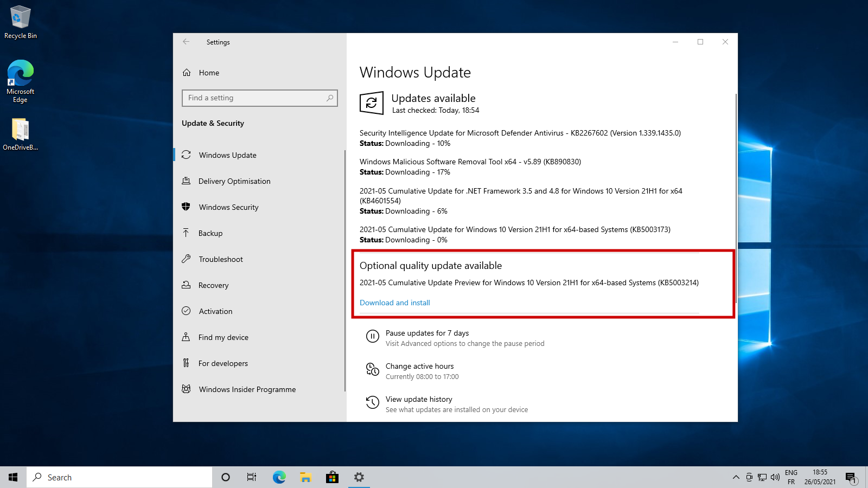Open the notification action centre

tap(851, 477)
